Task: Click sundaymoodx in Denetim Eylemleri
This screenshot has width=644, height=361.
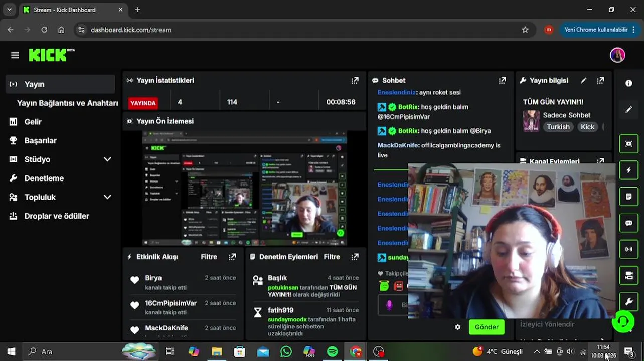Action: 287,319
